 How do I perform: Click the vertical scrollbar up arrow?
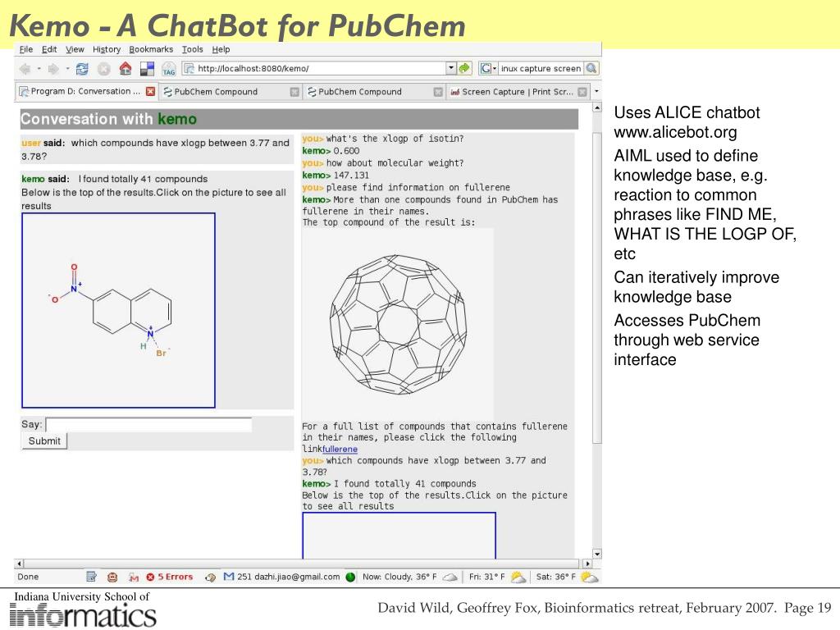click(597, 107)
